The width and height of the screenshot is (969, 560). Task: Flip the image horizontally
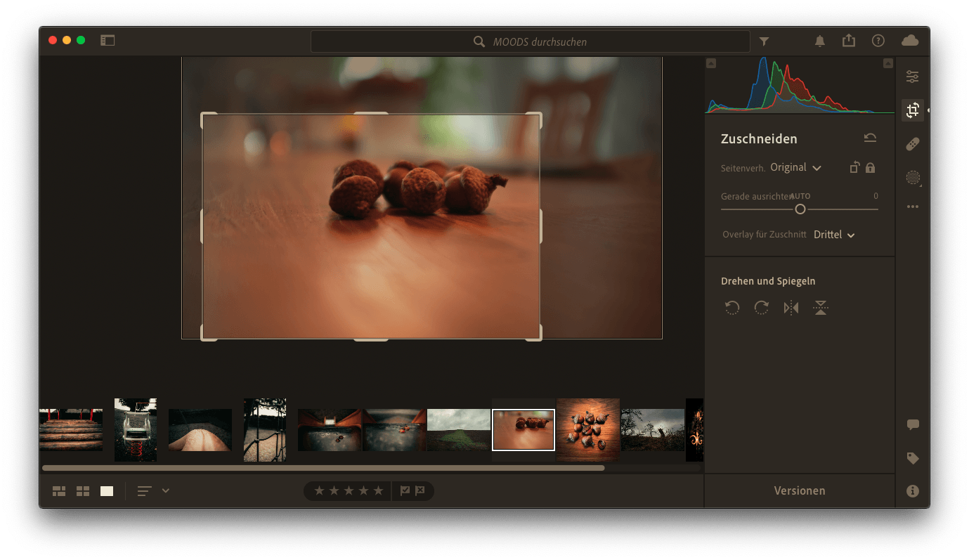tap(791, 308)
